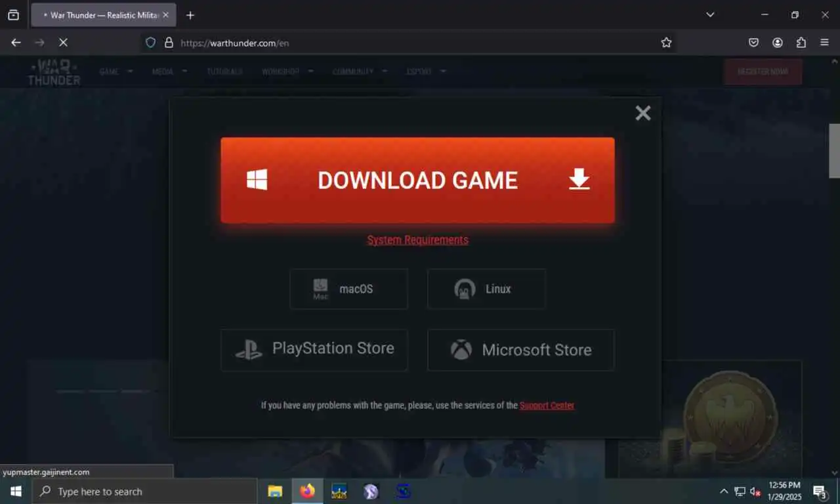Open a new browser tab

[x=190, y=15]
